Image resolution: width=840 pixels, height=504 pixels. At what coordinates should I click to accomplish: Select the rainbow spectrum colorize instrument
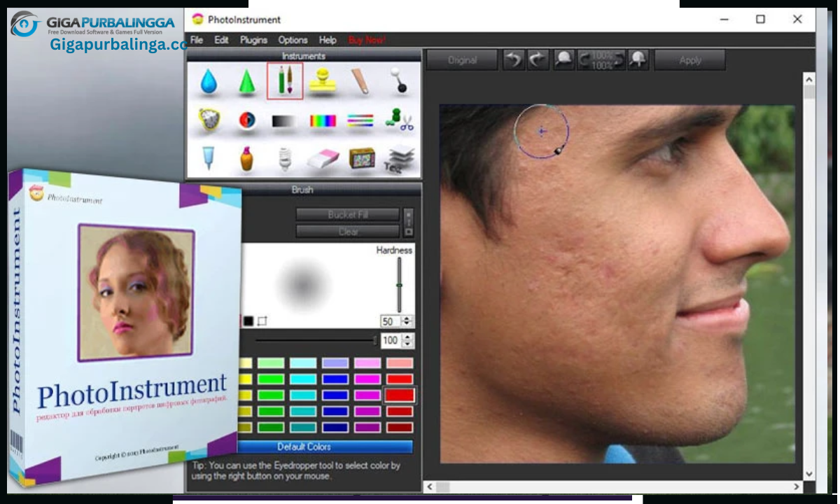tap(323, 121)
